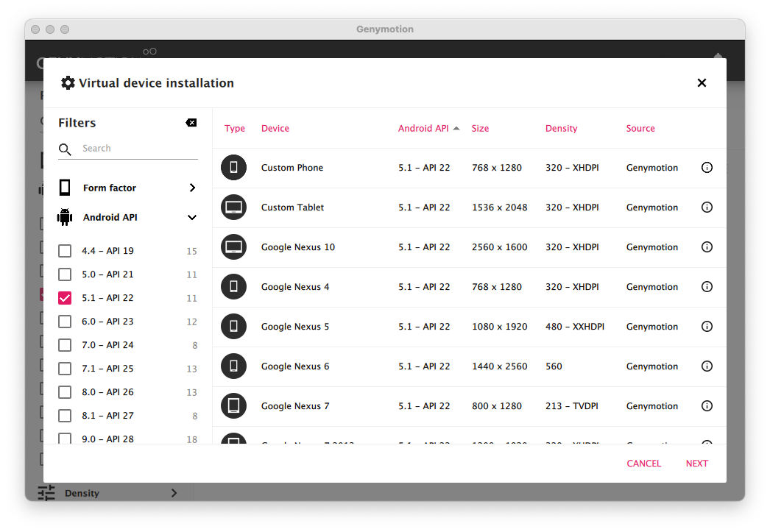Image resolution: width=770 pixels, height=532 pixels.
Task: Click the Google Nexus 7 device icon
Action: [x=234, y=406]
